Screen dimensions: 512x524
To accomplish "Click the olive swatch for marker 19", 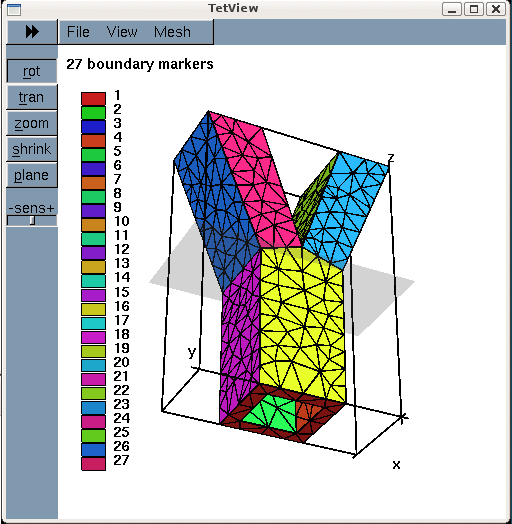I will (x=94, y=352).
